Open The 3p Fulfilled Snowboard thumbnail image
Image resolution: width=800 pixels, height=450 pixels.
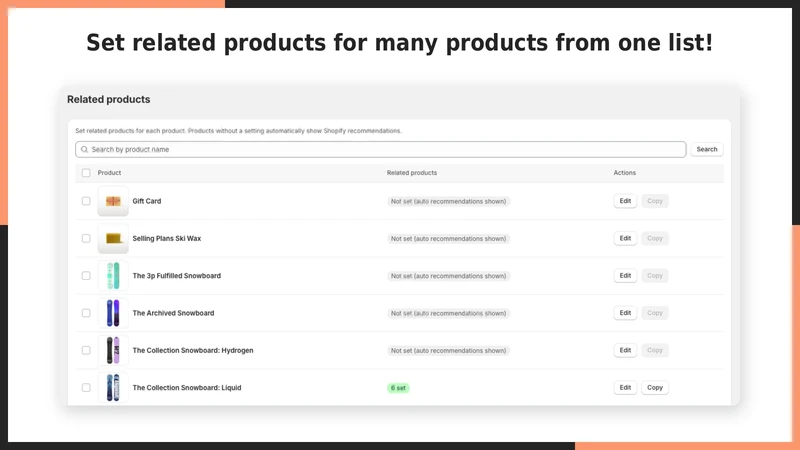(113, 276)
